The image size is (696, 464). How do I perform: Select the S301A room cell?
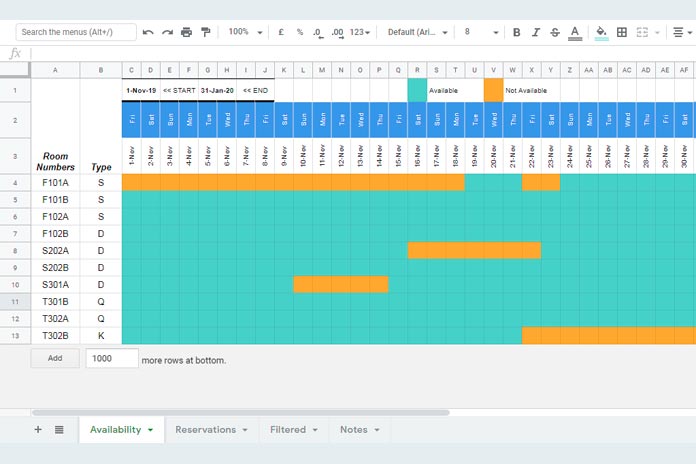click(x=55, y=285)
